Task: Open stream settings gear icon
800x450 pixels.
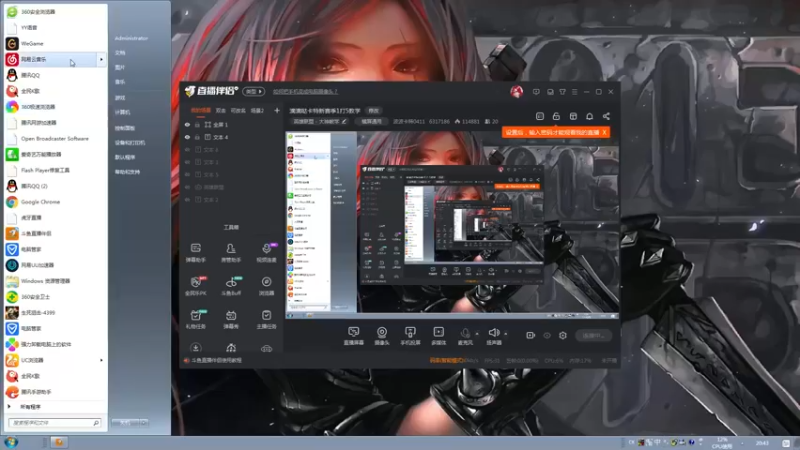Action: pyautogui.click(x=563, y=335)
